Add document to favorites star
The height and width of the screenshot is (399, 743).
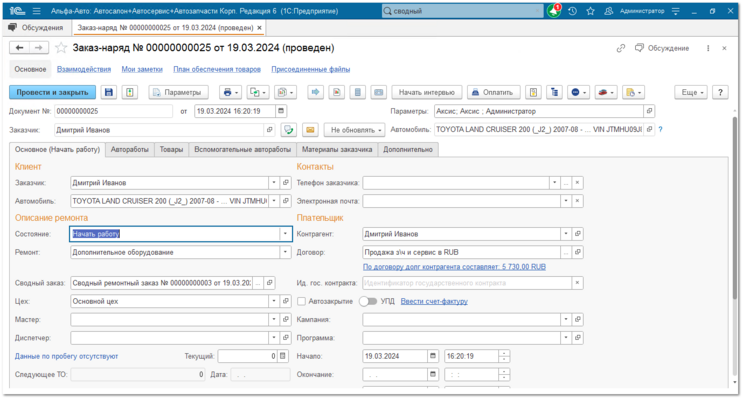pyautogui.click(x=61, y=48)
